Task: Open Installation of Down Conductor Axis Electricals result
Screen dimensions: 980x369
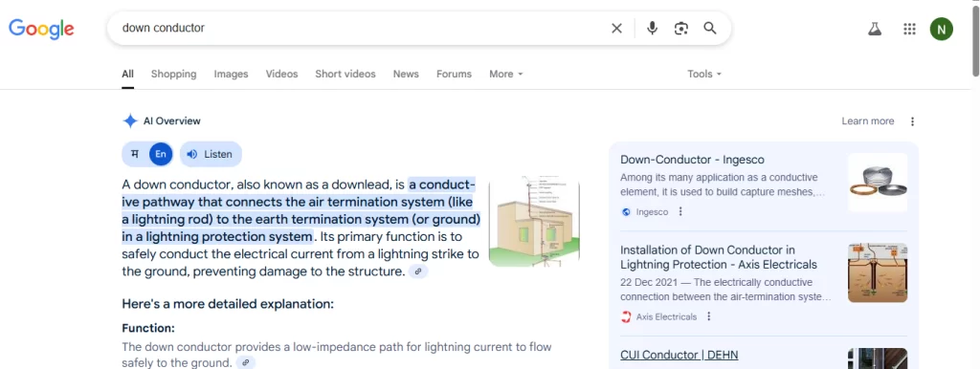Action: coord(719,257)
